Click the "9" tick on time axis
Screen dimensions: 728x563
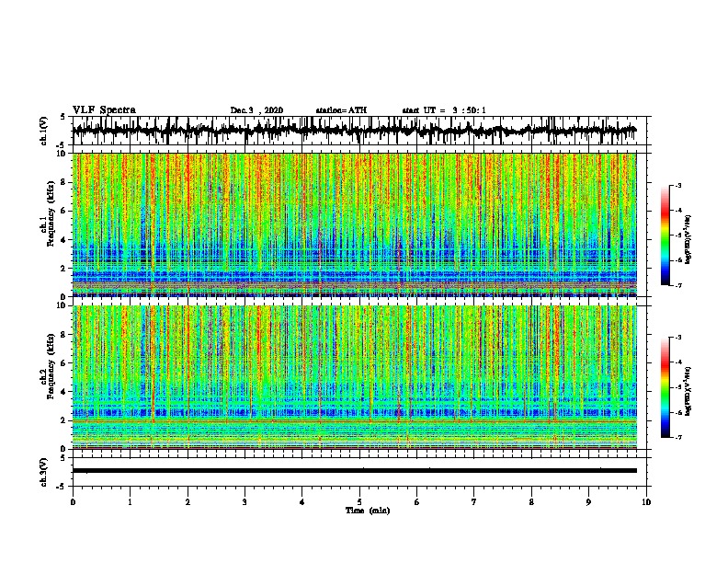pyautogui.click(x=588, y=502)
